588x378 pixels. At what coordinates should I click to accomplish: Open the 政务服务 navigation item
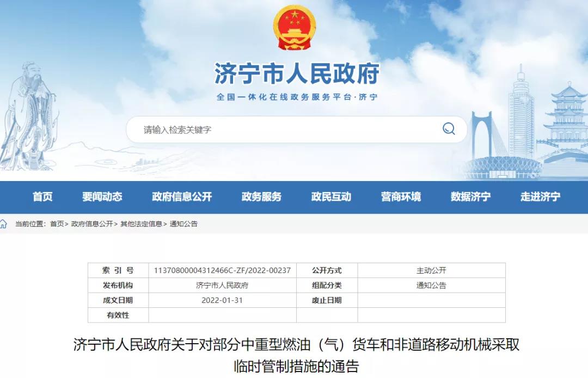261,196
